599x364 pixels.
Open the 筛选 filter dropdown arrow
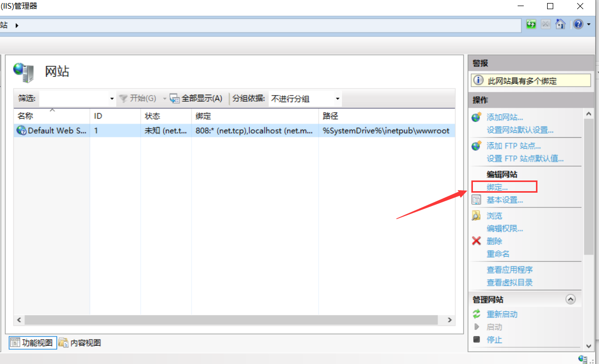111,99
